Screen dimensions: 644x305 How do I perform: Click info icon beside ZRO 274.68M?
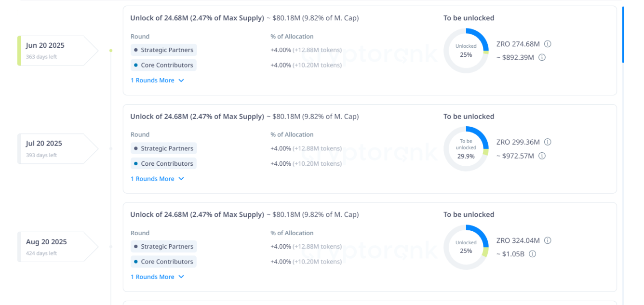[548, 44]
